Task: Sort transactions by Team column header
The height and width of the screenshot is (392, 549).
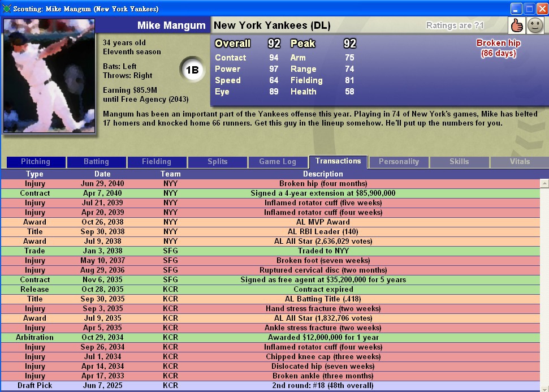Action: coord(171,174)
